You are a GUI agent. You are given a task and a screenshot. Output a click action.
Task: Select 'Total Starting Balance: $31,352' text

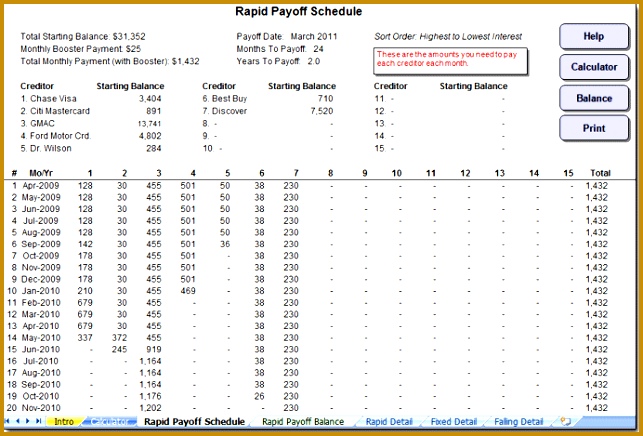point(83,37)
